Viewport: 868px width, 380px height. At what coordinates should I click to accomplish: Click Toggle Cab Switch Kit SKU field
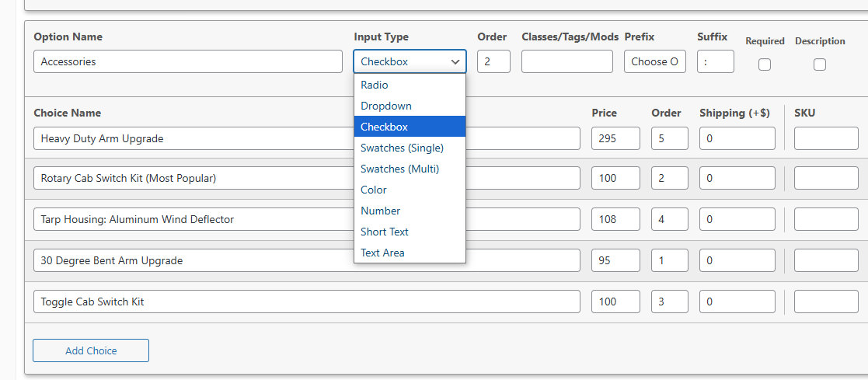pos(827,302)
